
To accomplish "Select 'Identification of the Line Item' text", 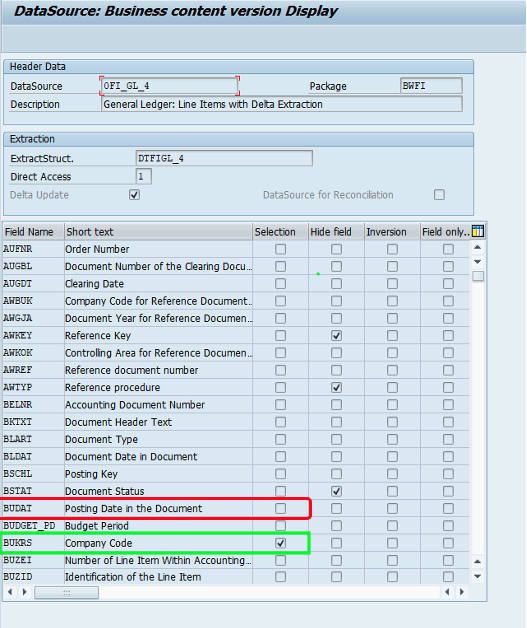I will pyautogui.click(x=133, y=577).
